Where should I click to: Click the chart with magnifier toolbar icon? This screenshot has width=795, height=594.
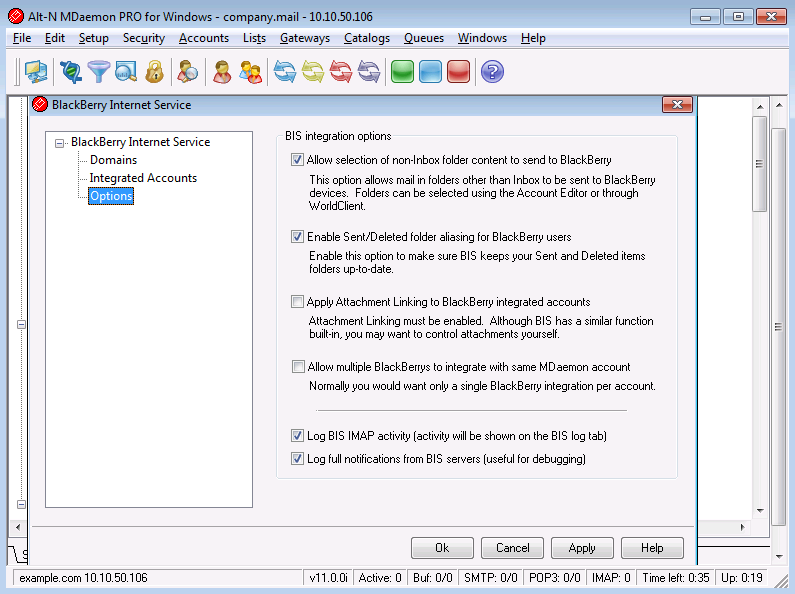126,71
